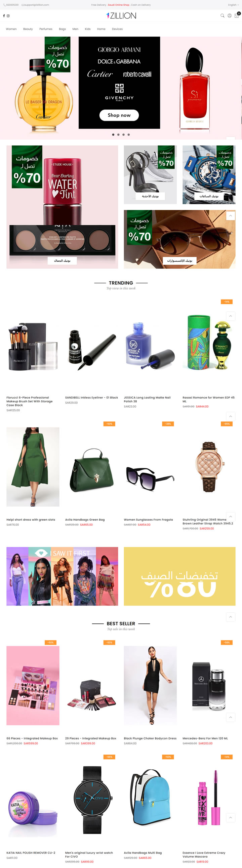242x868 pixels.
Task: Visit the Instagram page icon
Action: click(8, 16)
